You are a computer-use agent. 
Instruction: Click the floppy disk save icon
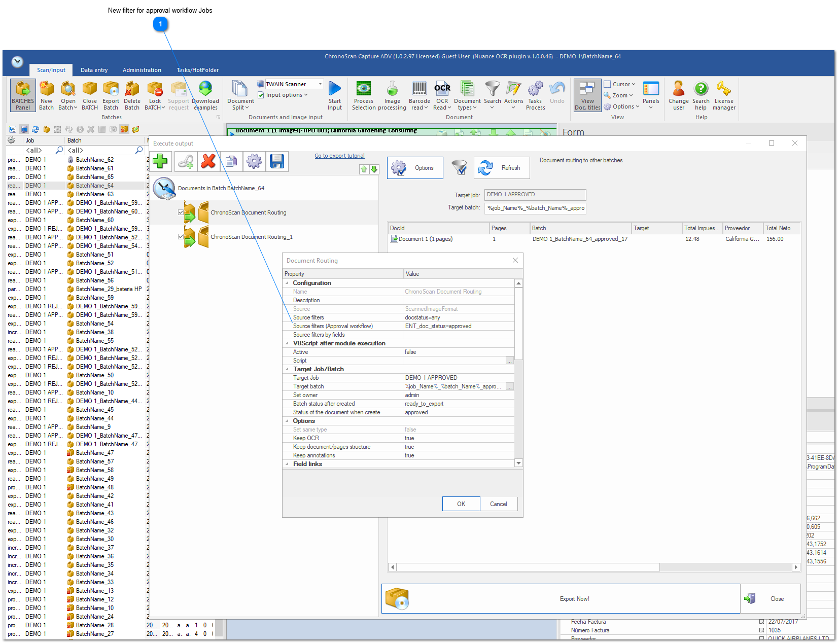277,161
